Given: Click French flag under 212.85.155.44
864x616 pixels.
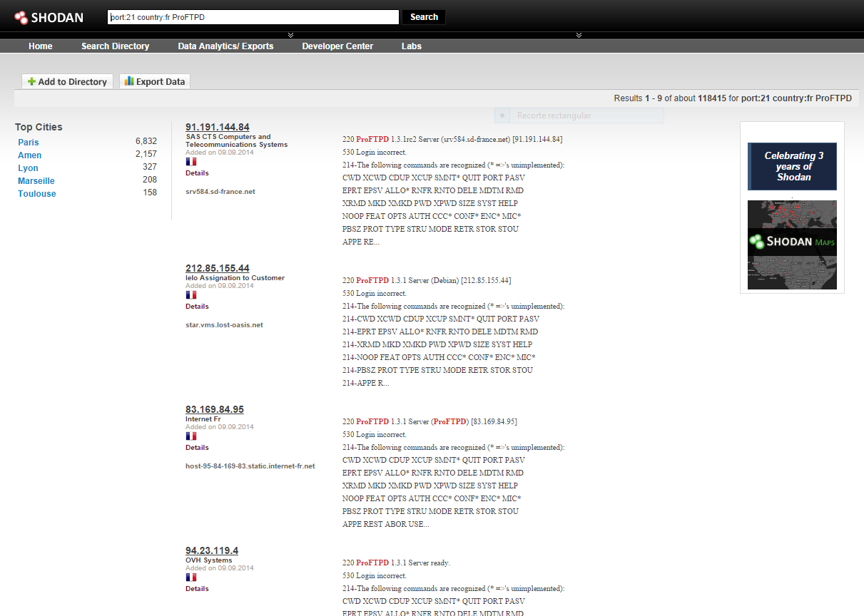Looking at the screenshot, I should pos(191,294).
